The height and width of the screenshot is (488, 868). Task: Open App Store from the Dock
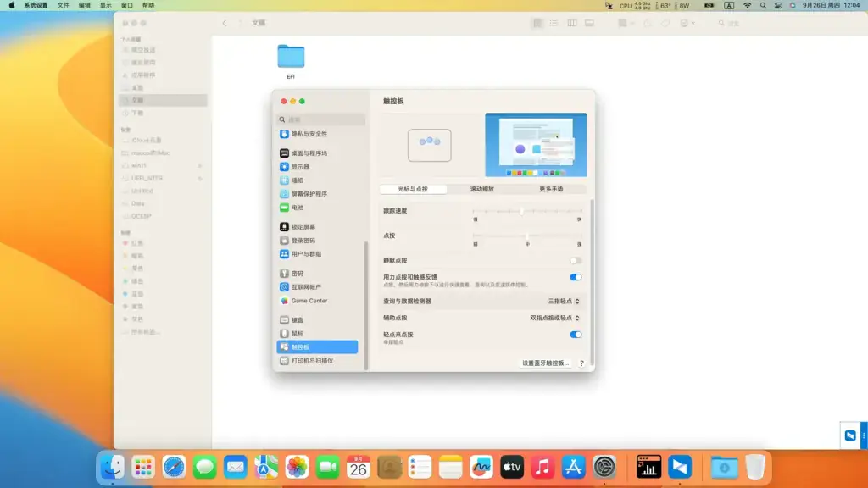click(574, 467)
